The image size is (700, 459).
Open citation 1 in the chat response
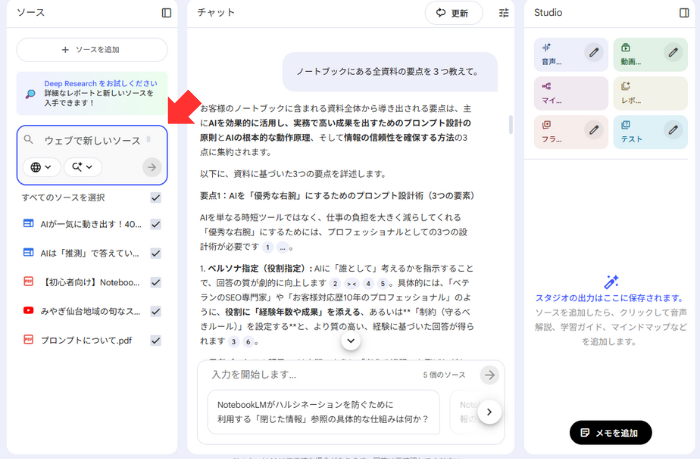267,247
